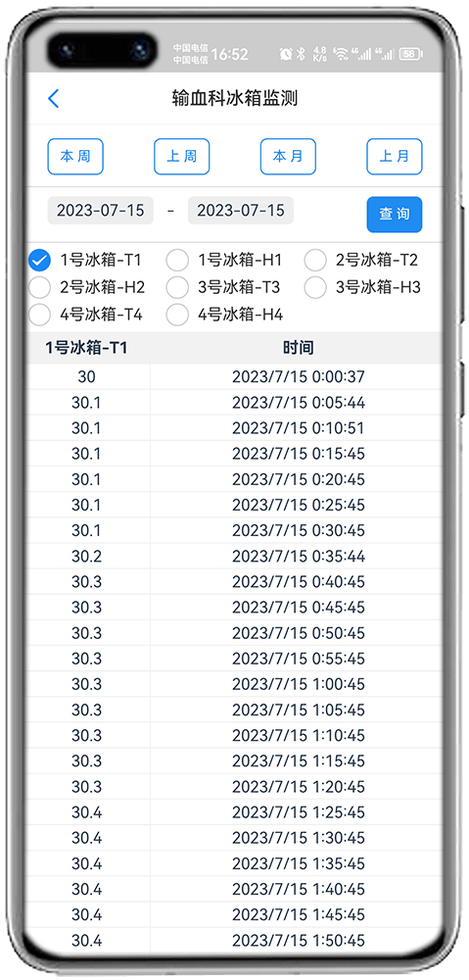The width and height of the screenshot is (469, 980).
Task: Tap the Wi-Fi status icon
Action: [341, 54]
